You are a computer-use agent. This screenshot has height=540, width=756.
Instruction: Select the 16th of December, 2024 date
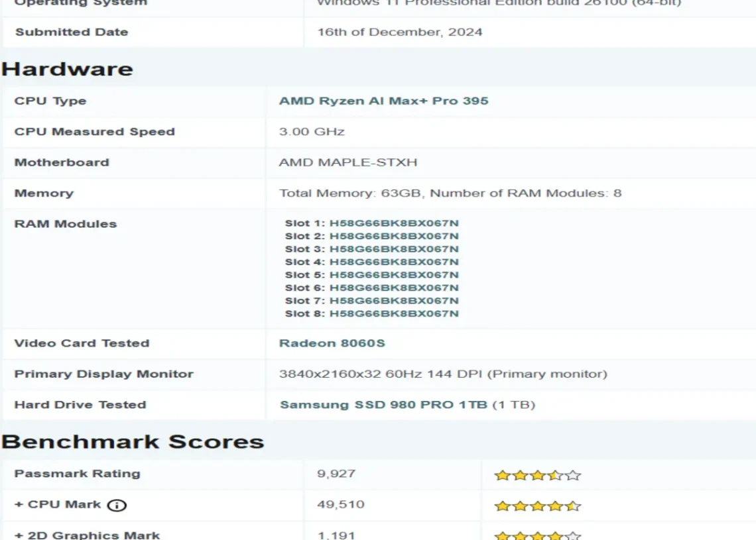tap(400, 32)
